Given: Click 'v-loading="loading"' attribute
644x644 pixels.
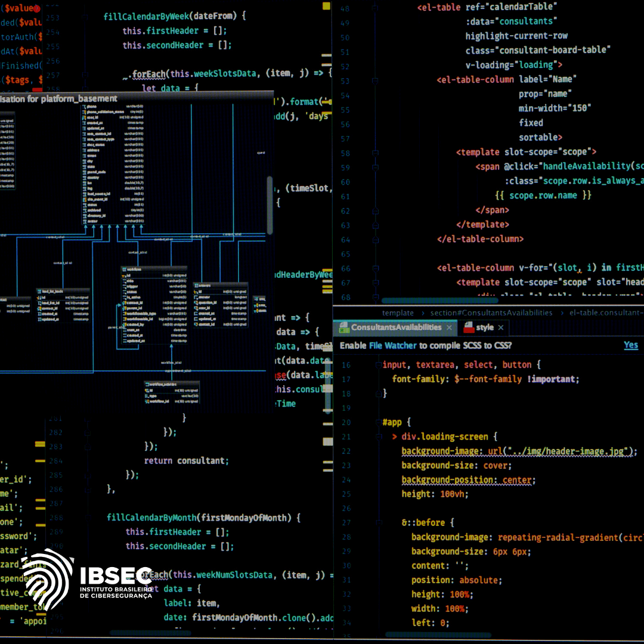Looking at the screenshot, I should (514, 65).
